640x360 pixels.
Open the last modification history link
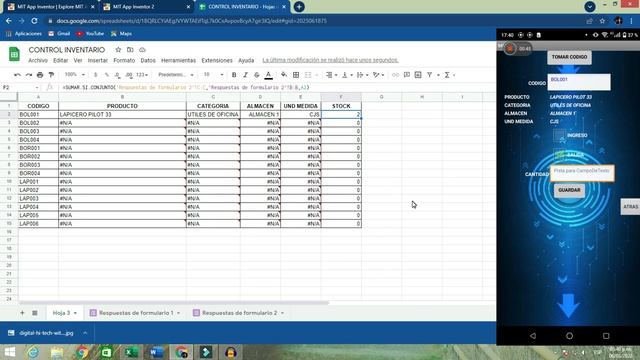point(330,60)
